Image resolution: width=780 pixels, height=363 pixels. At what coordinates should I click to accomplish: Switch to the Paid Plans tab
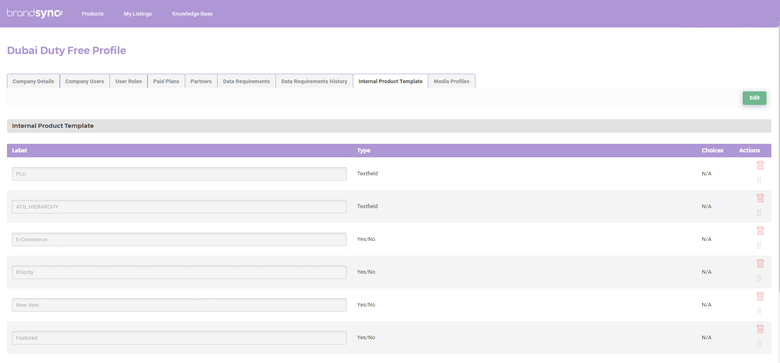(x=166, y=81)
